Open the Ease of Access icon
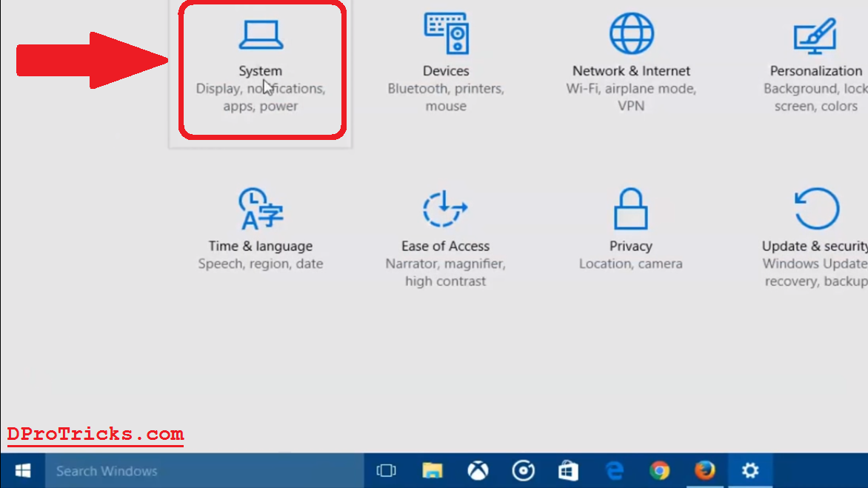The image size is (868, 488). (446, 209)
